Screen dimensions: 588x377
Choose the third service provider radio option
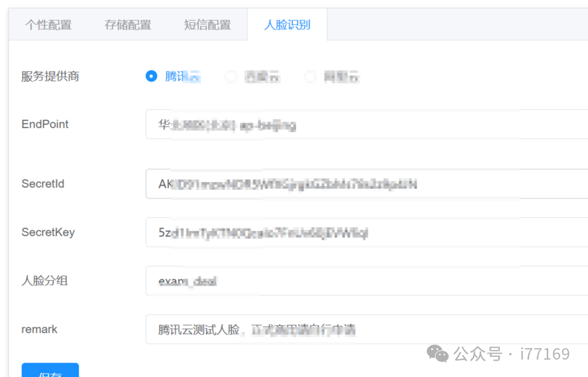(x=310, y=76)
